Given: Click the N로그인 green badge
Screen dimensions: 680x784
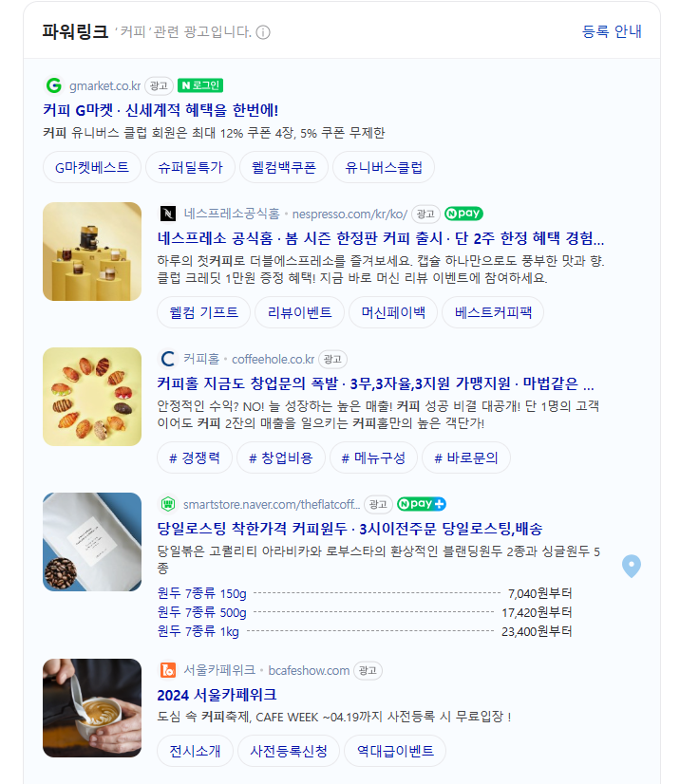Looking at the screenshot, I should pyautogui.click(x=200, y=85).
